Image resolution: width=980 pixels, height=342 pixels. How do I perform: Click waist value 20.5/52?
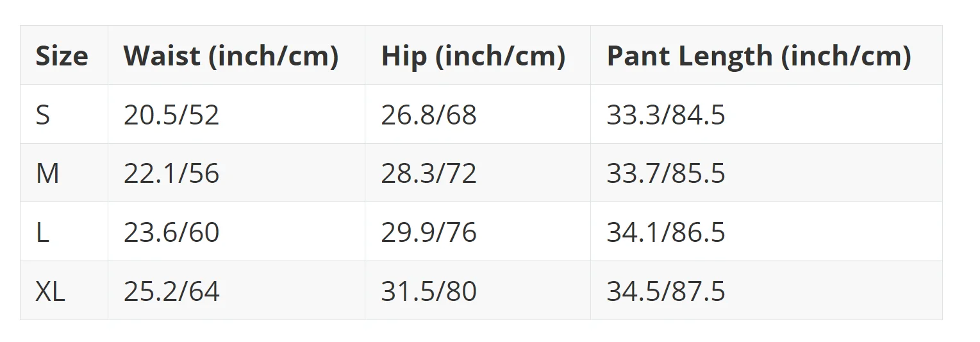(x=171, y=115)
